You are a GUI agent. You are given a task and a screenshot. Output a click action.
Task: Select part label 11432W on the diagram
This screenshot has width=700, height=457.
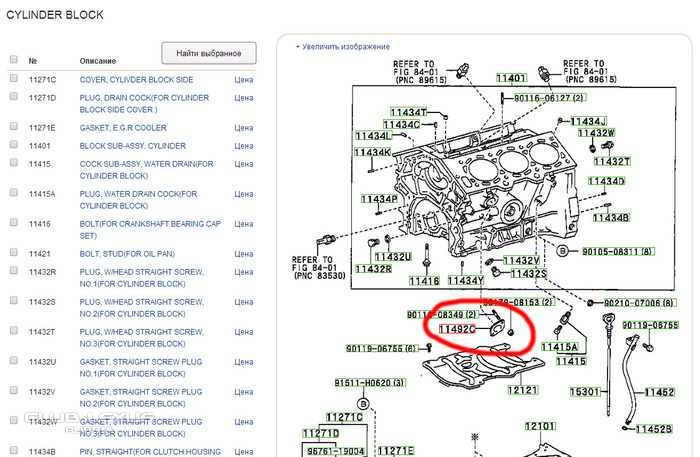[x=595, y=133]
